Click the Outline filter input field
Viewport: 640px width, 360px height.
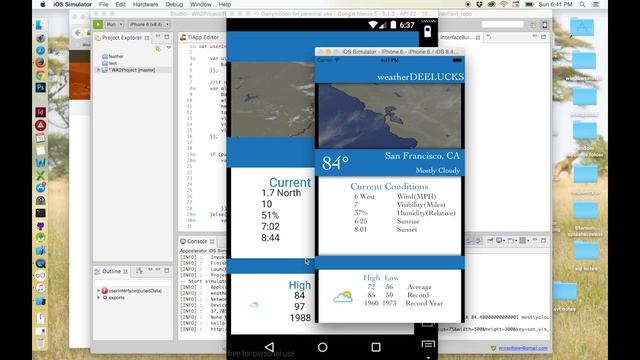tap(133, 282)
